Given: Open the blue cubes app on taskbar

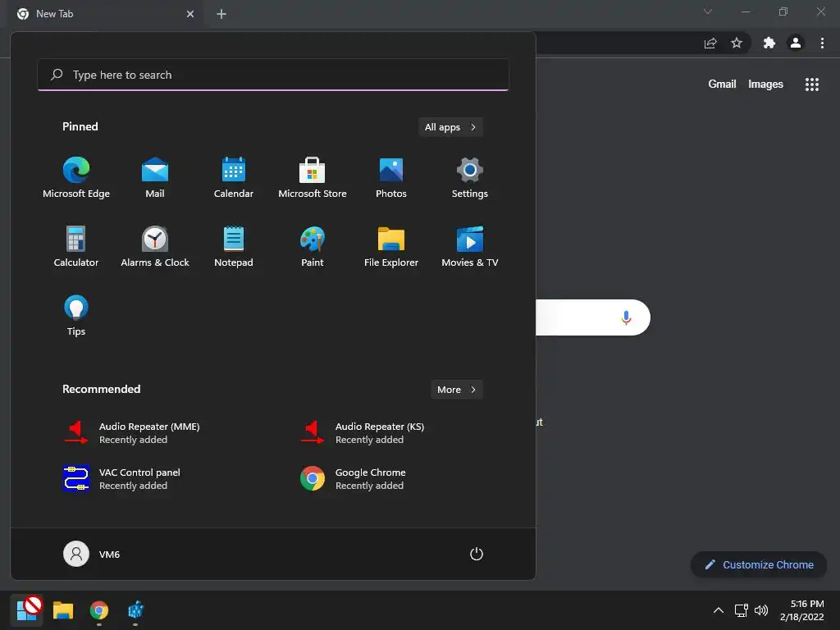Looking at the screenshot, I should pyautogui.click(x=135, y=610).
